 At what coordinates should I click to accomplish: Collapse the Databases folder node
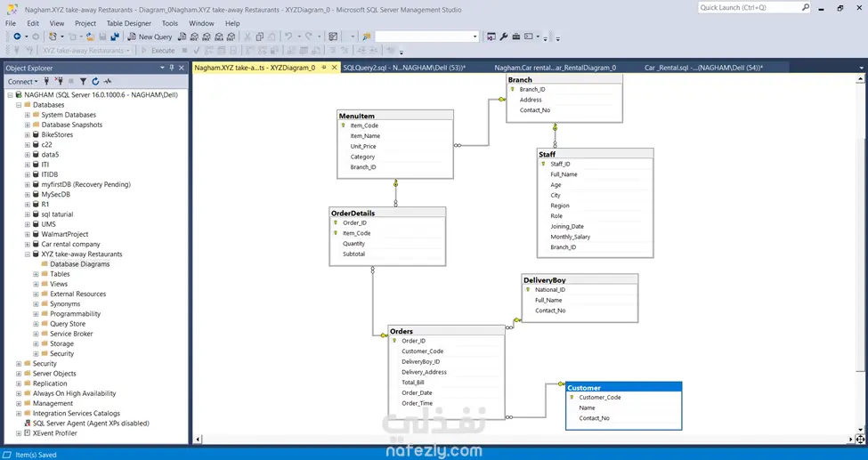coord(19,105)
